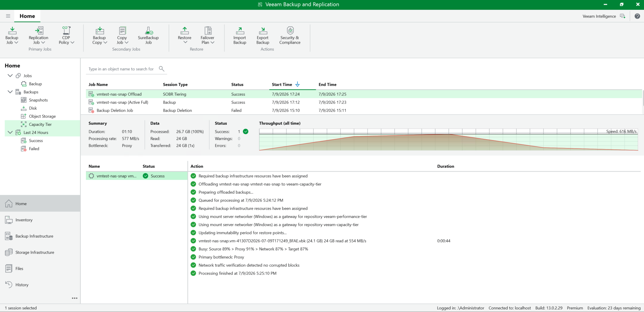Open the Veeam Intelligence assistant

[x=604, y=16]
